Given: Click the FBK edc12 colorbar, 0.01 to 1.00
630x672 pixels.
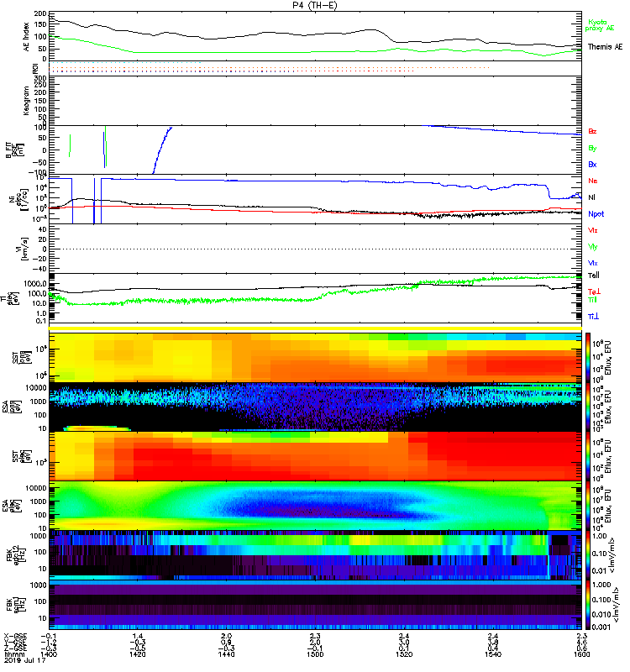Looking at the screenshot, I should coord(588,555).
